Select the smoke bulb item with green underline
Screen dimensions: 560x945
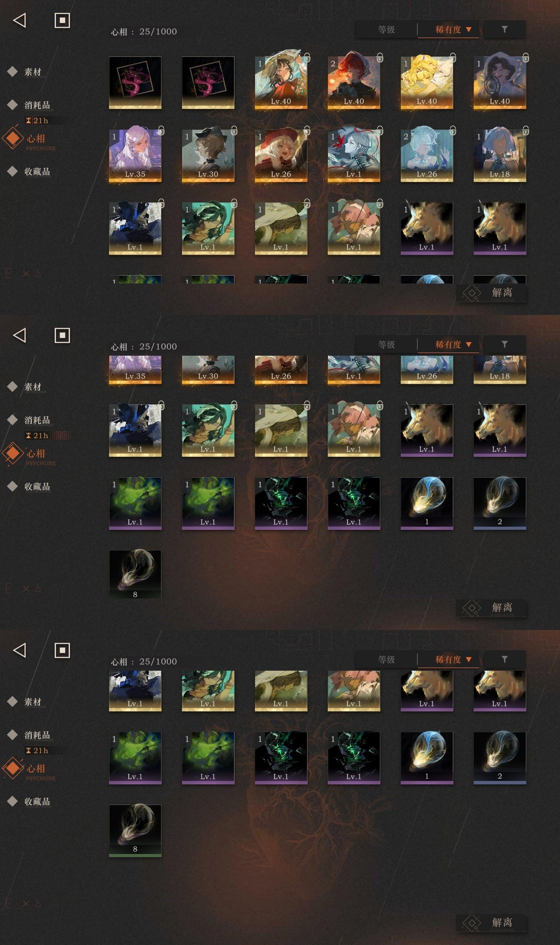[135, 830]
